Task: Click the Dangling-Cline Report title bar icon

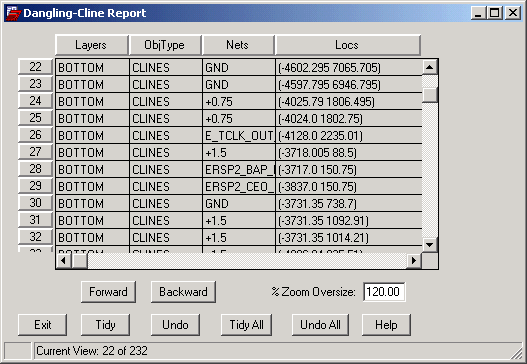Action: [13, 13]
